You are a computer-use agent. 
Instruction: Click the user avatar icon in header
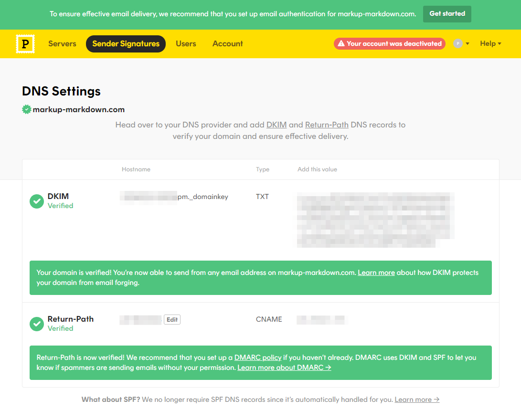pos(458,43)
